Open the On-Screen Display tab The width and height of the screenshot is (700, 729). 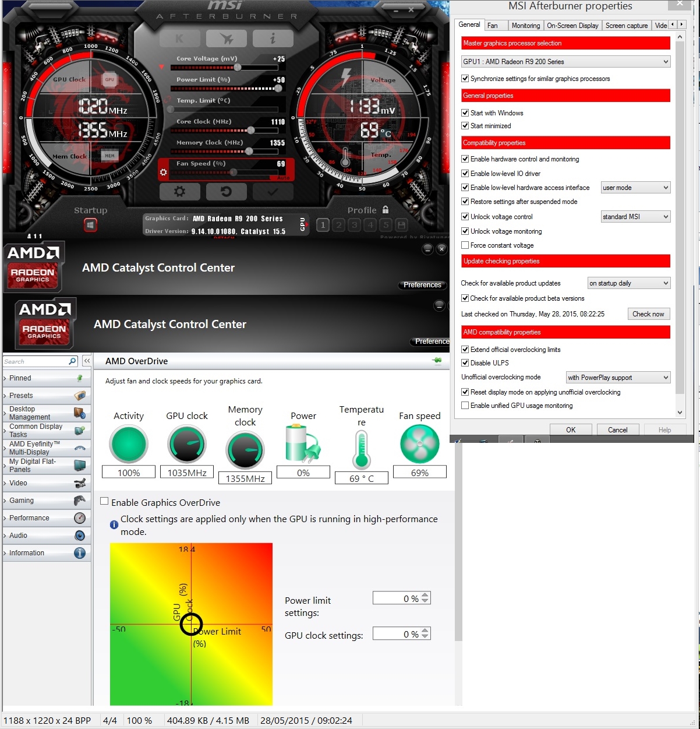tap(572, 26)
